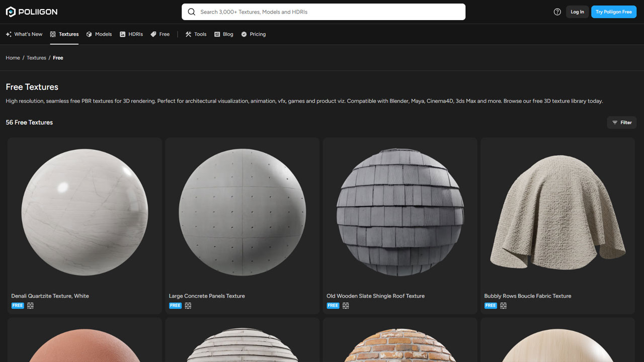Click the Free tag icon
This screenshot has width=644, height=362.
(x=153, y=34)
